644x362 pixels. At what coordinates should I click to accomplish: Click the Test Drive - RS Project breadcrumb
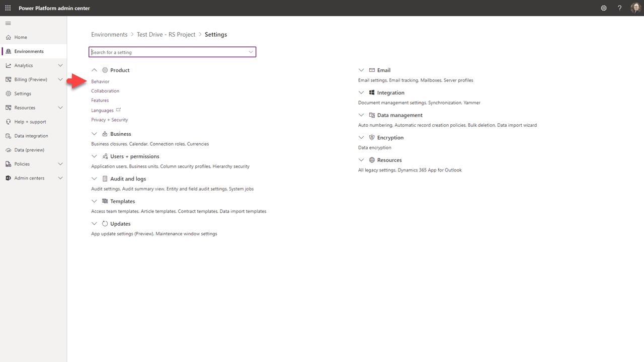click(x=166, y=34)
